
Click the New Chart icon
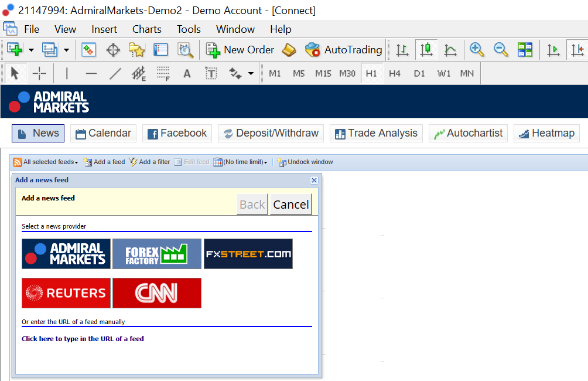[15, 50]
